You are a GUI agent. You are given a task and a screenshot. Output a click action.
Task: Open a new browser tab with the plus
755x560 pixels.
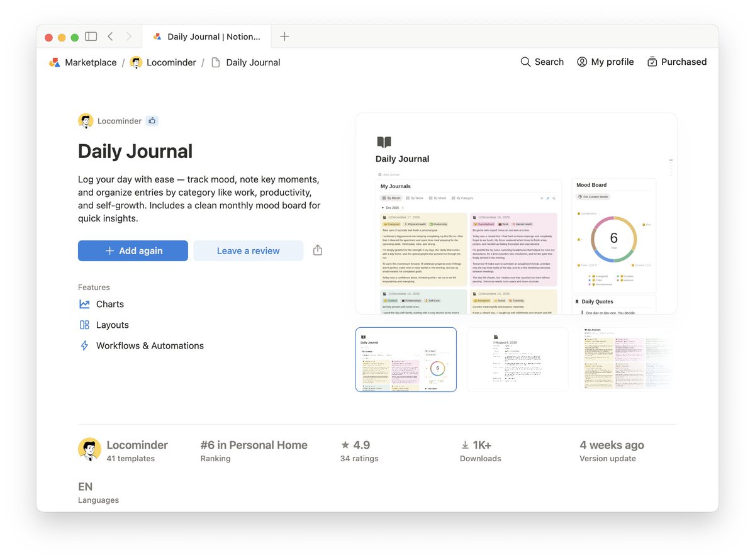point(284,36)
